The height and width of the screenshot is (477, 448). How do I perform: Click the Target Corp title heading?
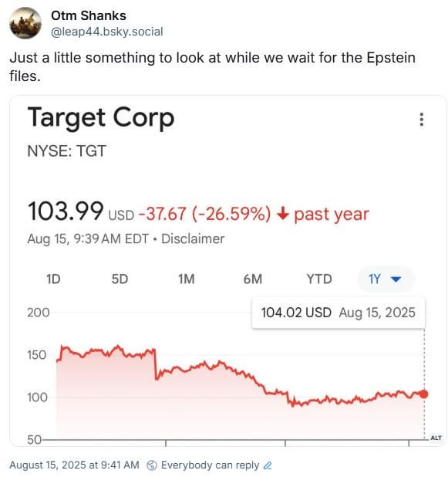pyautogui.click(x=101, y=119)
